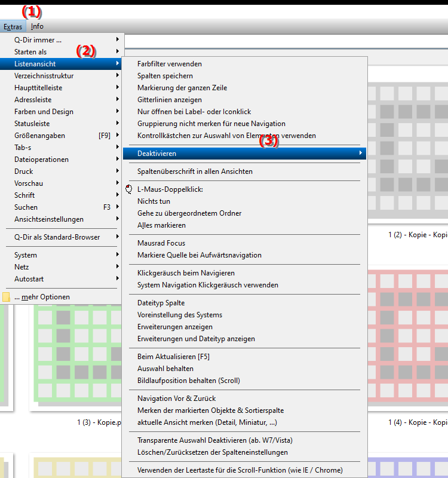
Task: Open Farben und Design submenu
Action: 61,112
